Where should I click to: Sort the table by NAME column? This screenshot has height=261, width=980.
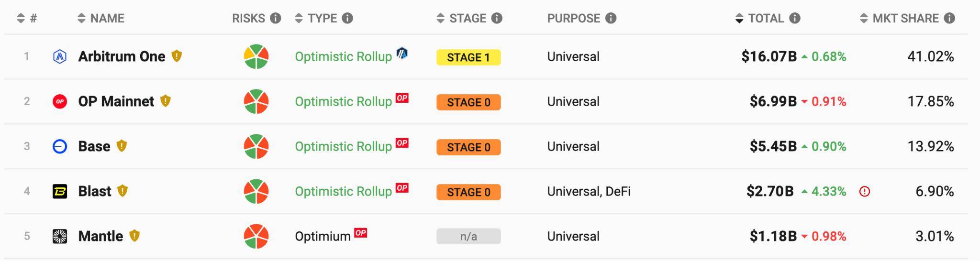point(100,19)
